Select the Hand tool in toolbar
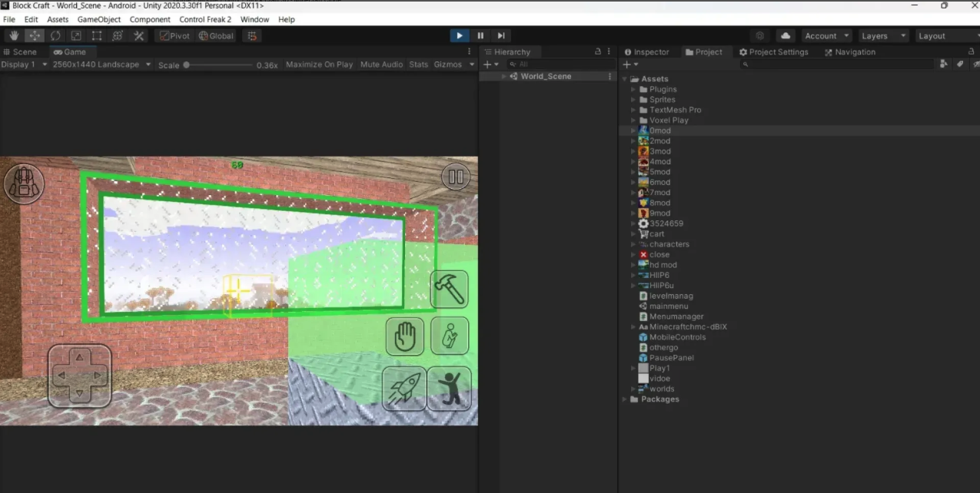 pos(14,35)
